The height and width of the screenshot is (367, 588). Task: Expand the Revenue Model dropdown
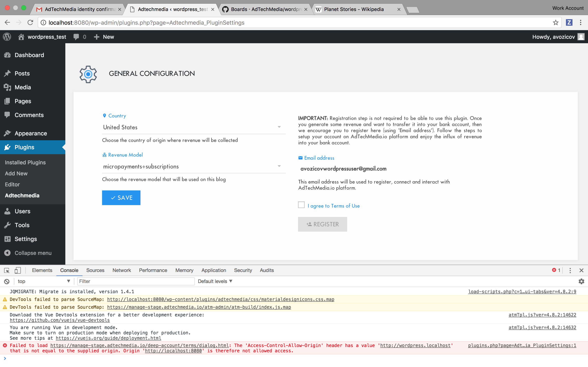(193, 166)
